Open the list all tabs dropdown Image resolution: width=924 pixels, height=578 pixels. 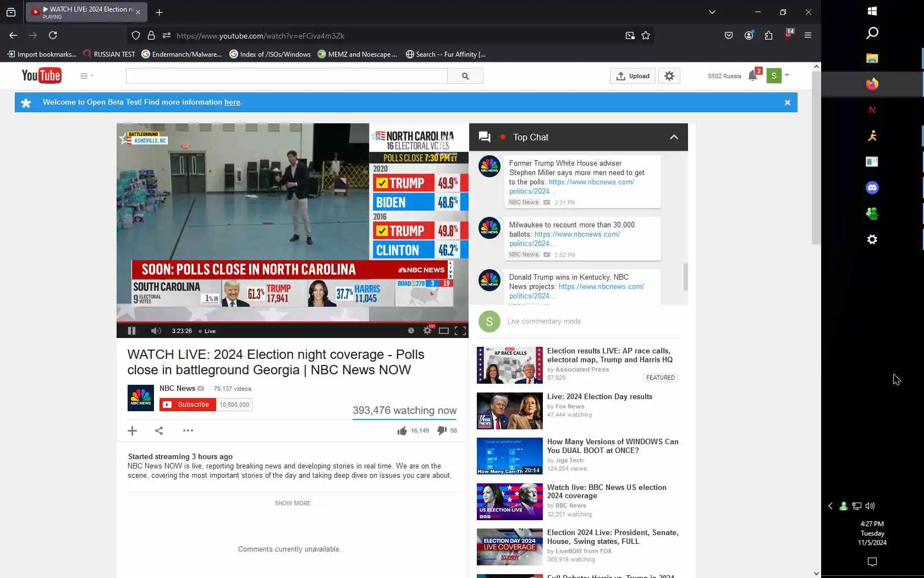point(712,12)
